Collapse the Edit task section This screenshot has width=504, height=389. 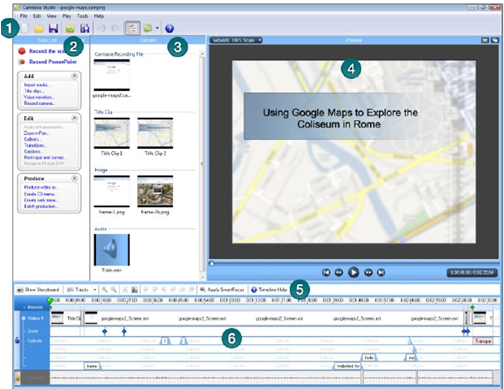click(75, 118)
